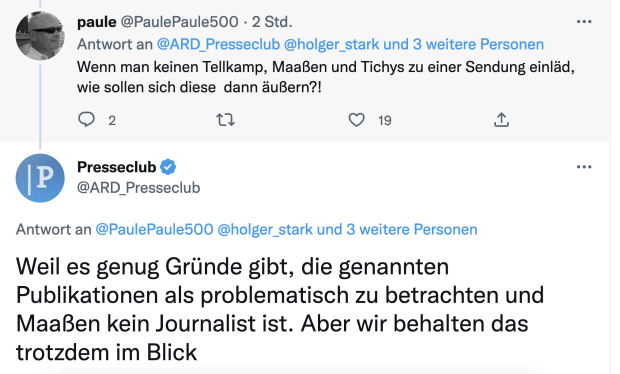
Task: Click the display name 'paule'
Action: pyautogui.click(x=96, y=22)
